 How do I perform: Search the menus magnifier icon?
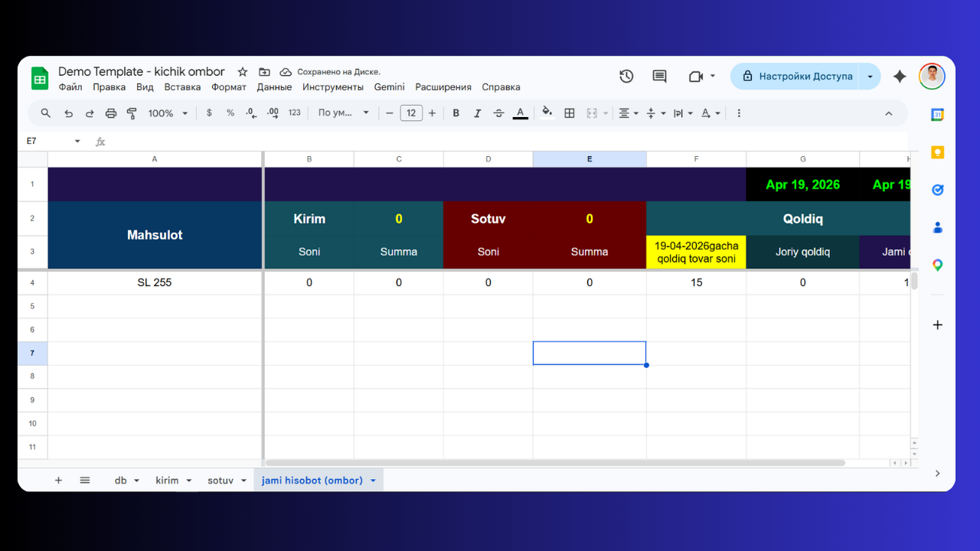[x=46, y=113]
